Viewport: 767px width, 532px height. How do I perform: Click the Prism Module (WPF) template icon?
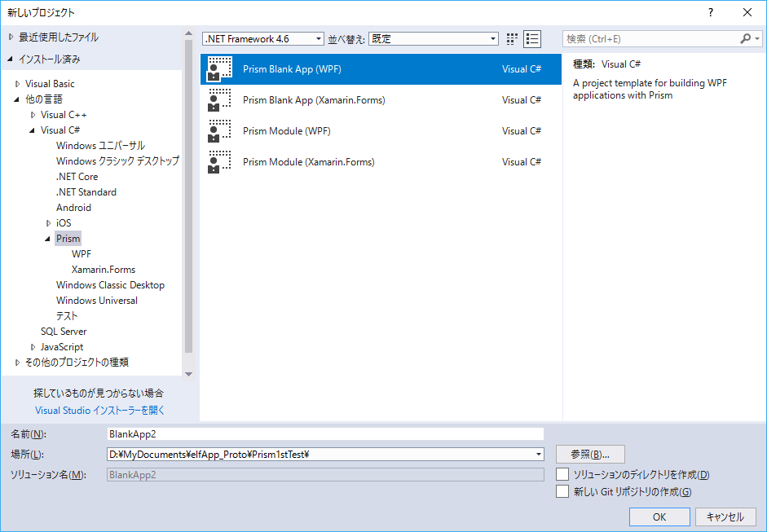[219, 131]
